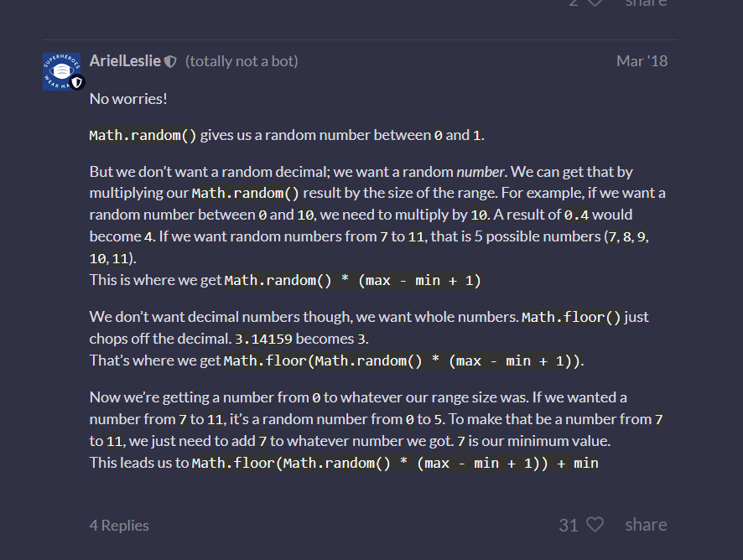Screen dimensions: 743x560
Task: Click the small shield overlay on the avatar
Action: click(76, 81)
